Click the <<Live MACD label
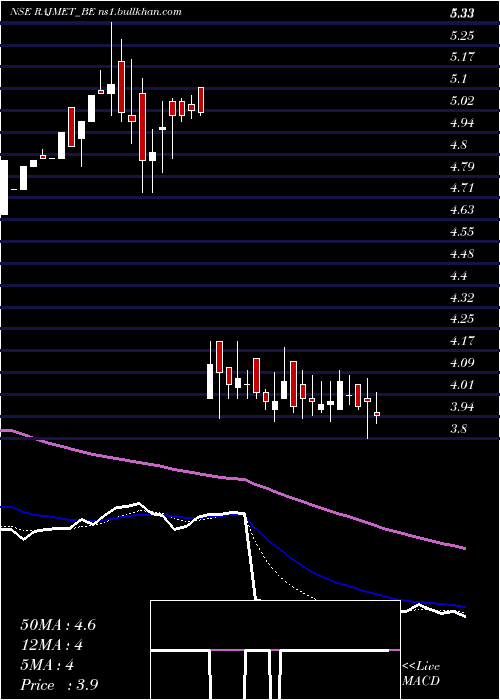This screenshot has height=700, width=500. click(x=421, y=674)
